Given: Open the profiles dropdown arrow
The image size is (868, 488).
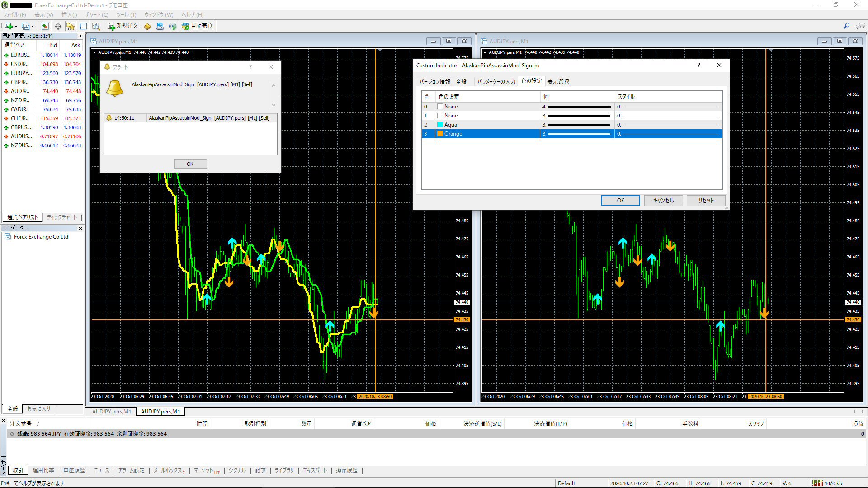Looking at the screenshot, I should (x=33, y=26).
